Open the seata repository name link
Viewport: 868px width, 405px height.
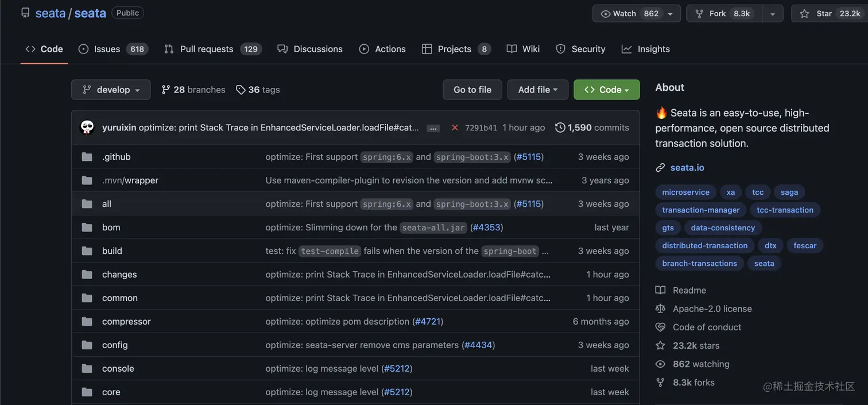tap(90, 13)
